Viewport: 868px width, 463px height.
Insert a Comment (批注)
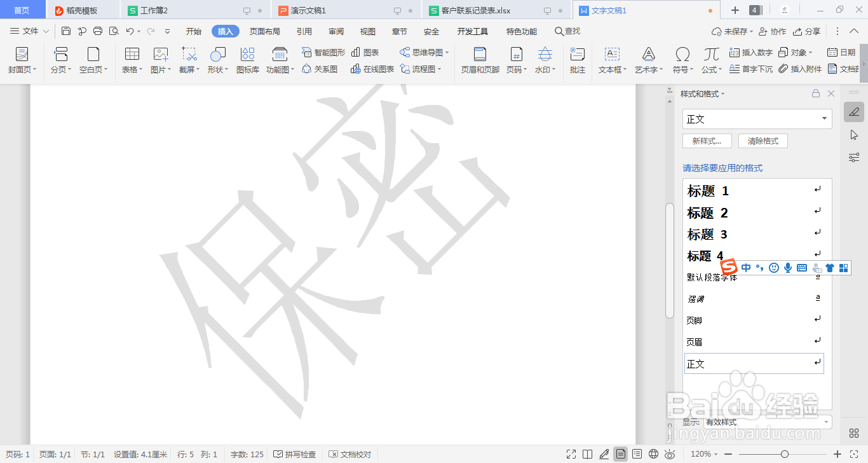pyautogui.click(x=577, y=60)
